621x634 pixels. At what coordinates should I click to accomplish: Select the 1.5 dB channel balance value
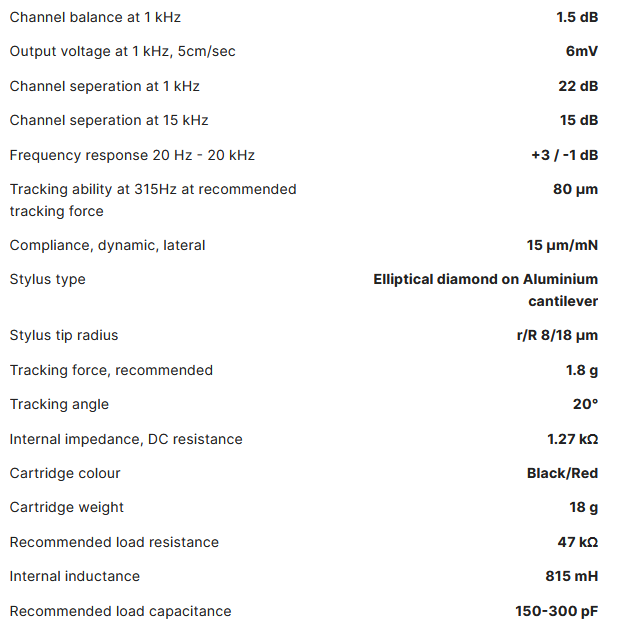577,17
